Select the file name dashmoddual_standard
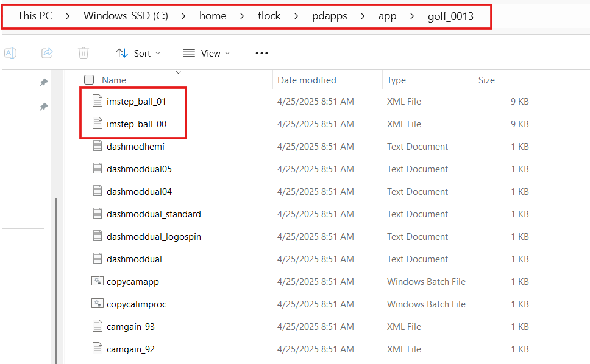 (x=154, y=214)
